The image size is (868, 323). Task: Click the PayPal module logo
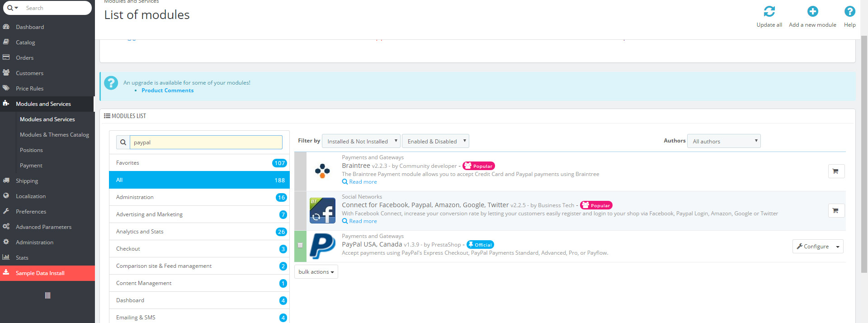(x=322, y=246)
